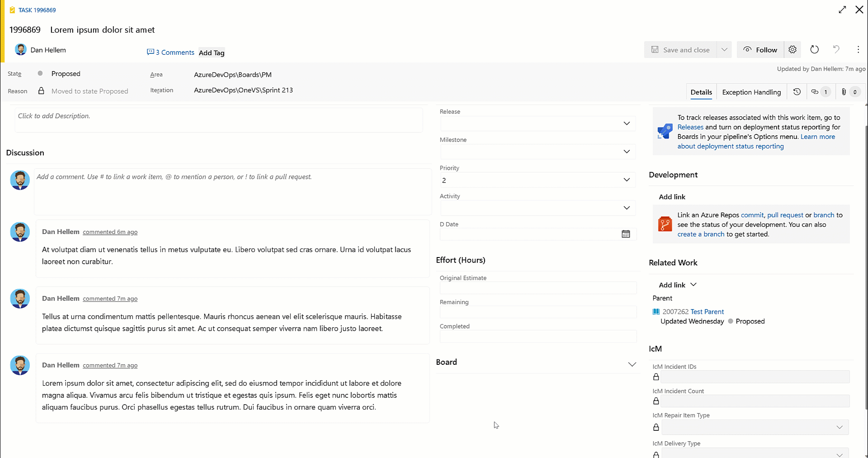Collapse the Board section chevron

click(x=632, y=364)
